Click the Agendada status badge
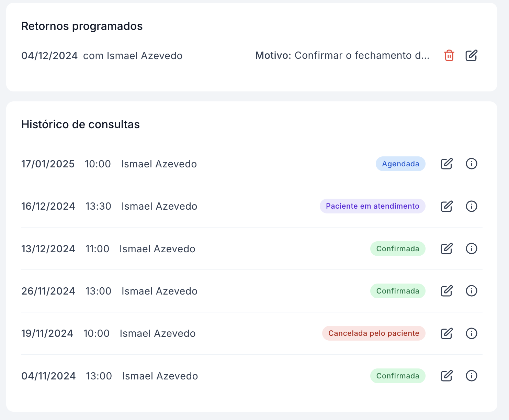The height and width of the screenshot is (420, 509). (400, 164)
